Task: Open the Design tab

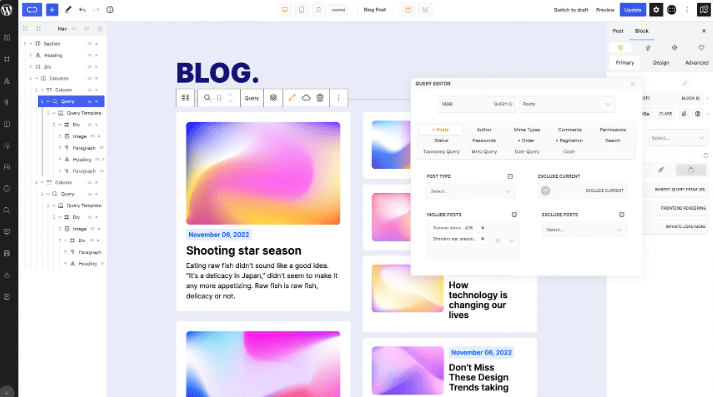Action: tap(661, 63)
